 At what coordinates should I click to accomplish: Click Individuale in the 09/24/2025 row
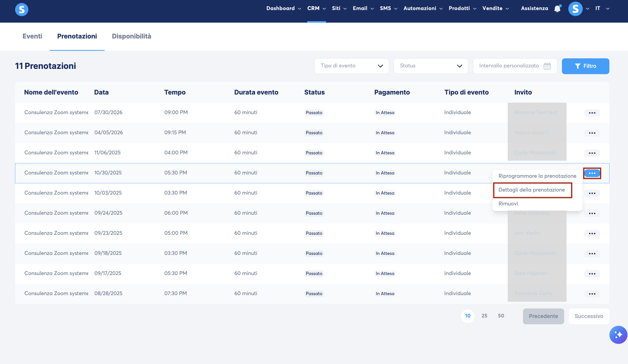coord(457,213)
